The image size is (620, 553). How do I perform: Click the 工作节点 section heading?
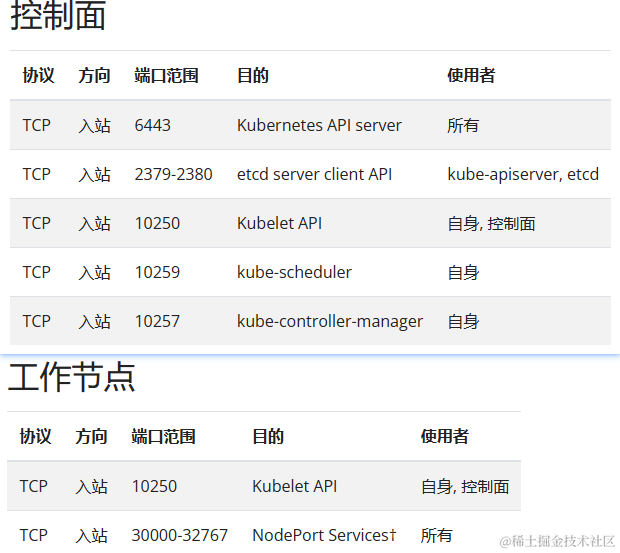[72, 377]
